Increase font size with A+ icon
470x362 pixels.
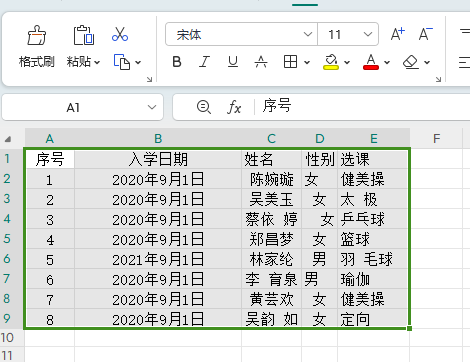(x=398, y=34)
